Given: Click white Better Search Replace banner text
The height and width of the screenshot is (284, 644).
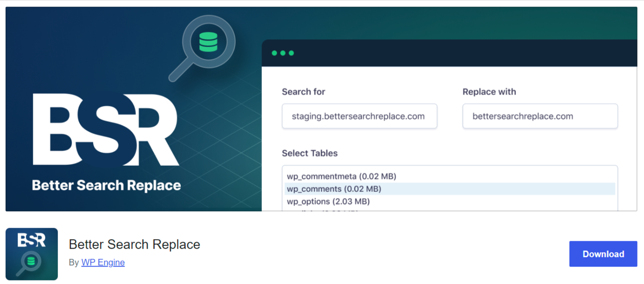Looking at the screenshot, I should [106, 185].
